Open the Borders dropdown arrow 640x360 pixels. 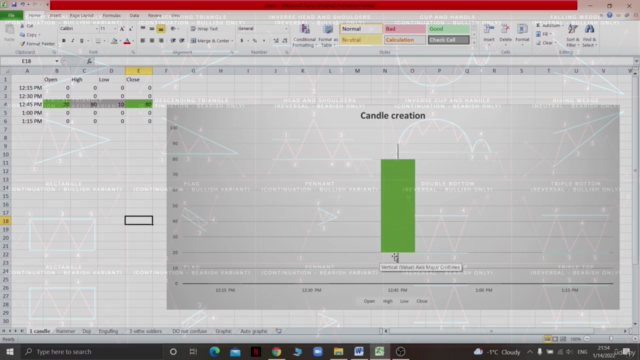[104, 41]
